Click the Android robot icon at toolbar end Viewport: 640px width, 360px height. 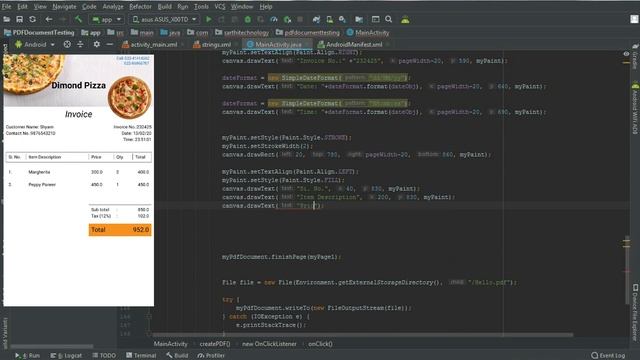(x=405, y=19)
